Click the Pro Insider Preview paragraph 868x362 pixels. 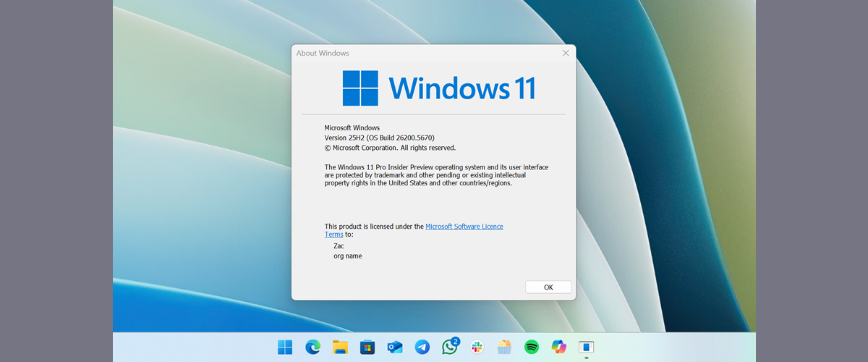pyautogui.click(x=436, y=175)
